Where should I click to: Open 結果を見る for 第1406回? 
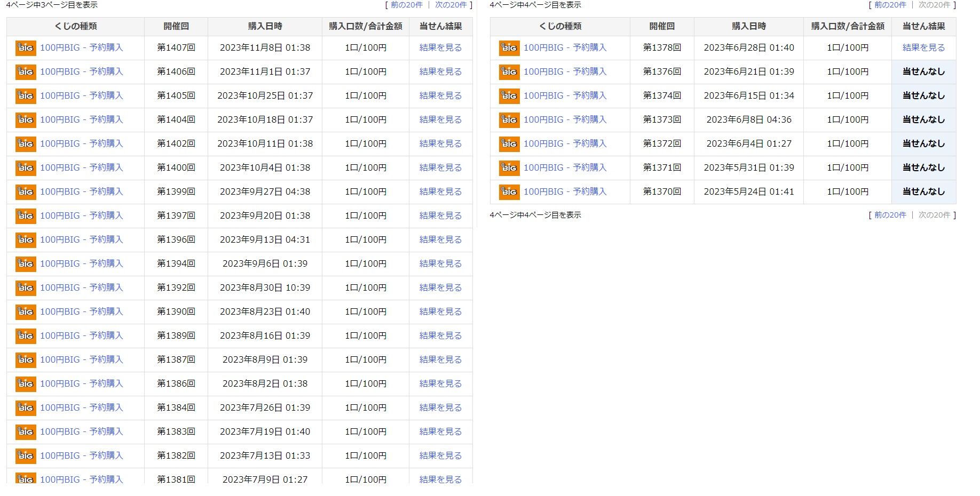coord(441,71)
